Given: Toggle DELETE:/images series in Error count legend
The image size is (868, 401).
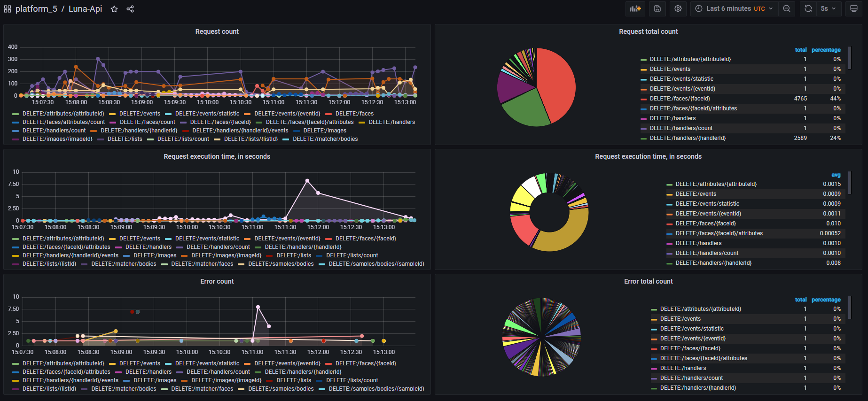Looking at the screenshot, I should [155, 380].
